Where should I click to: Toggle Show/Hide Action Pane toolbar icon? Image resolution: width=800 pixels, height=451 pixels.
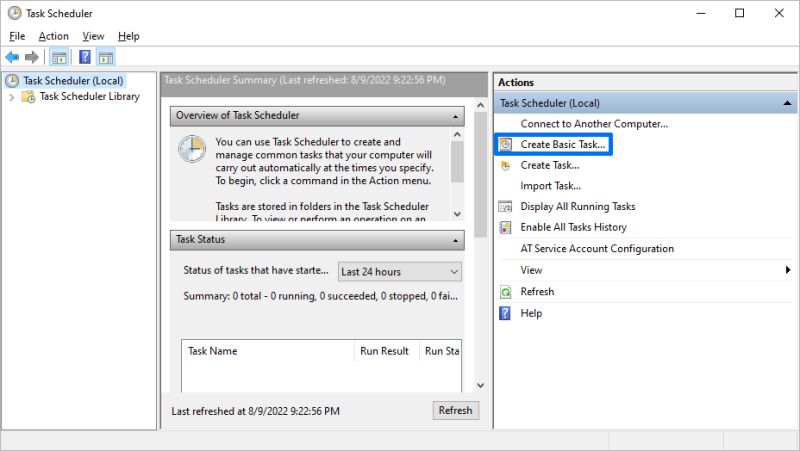tap(106, 58)
